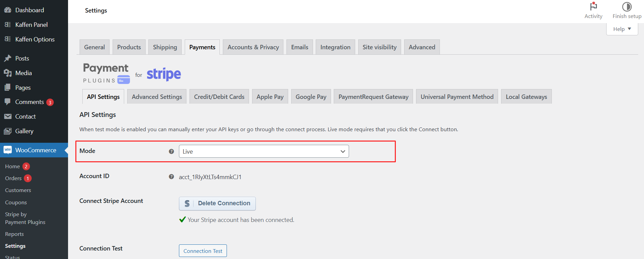
Task: Click the Finish setup progress icon
Action: click(627, 6)
